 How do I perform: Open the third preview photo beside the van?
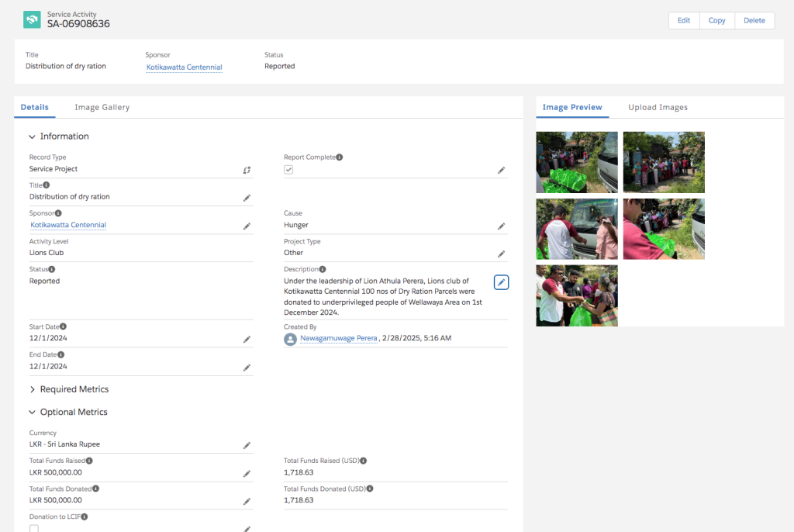[577, 229]
